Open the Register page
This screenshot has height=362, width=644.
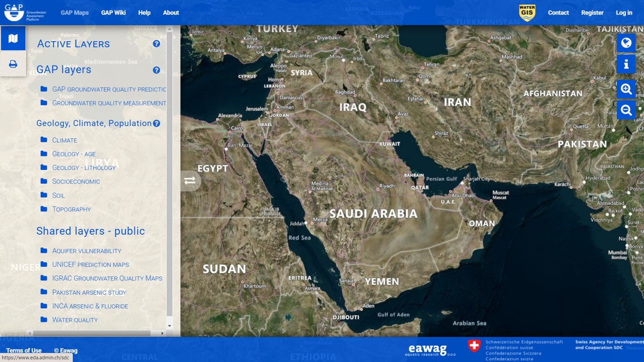tap(592, 13)
